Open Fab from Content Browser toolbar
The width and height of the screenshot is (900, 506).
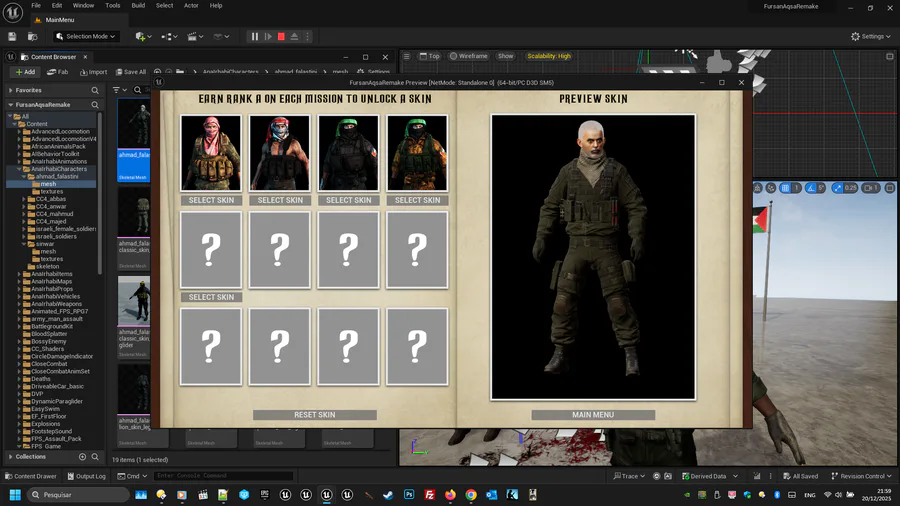tap(57, 72)
